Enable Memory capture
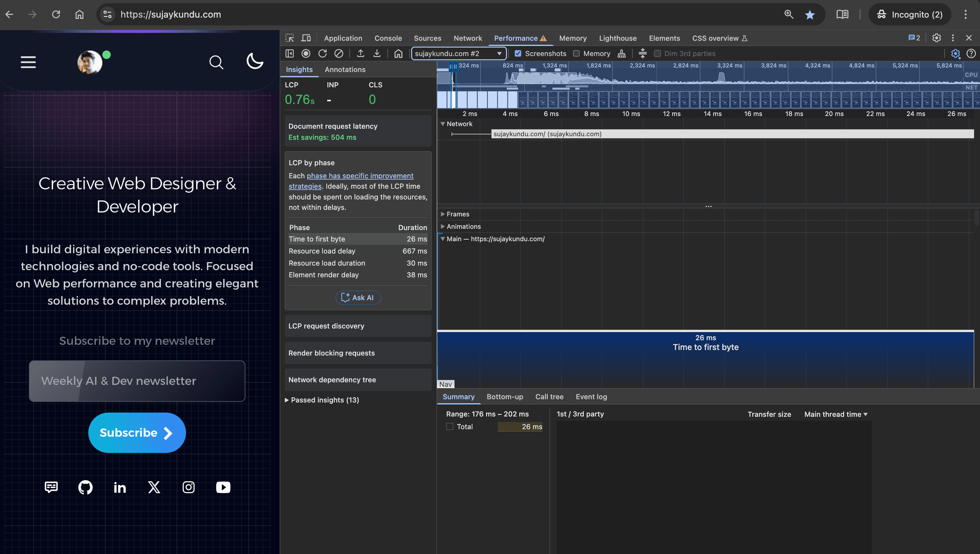Image resolution: width=980 pixels, height=554 pixels. point(576,53)
